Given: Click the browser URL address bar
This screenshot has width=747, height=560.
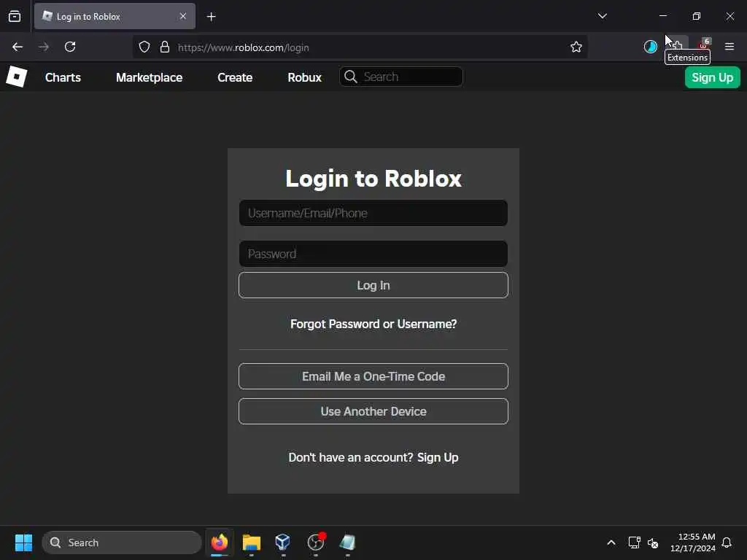Looking at the screenshot, I should 362,47.
